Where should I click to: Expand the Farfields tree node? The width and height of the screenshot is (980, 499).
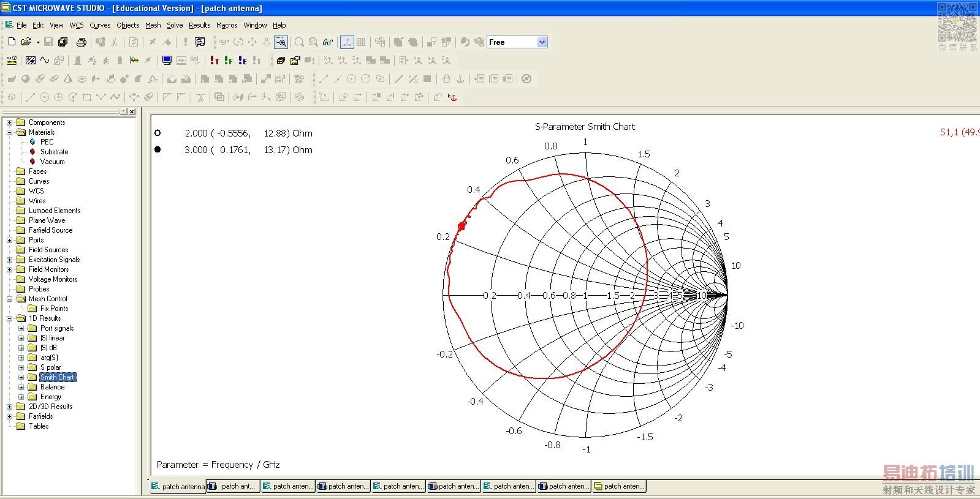coord(9,416)
